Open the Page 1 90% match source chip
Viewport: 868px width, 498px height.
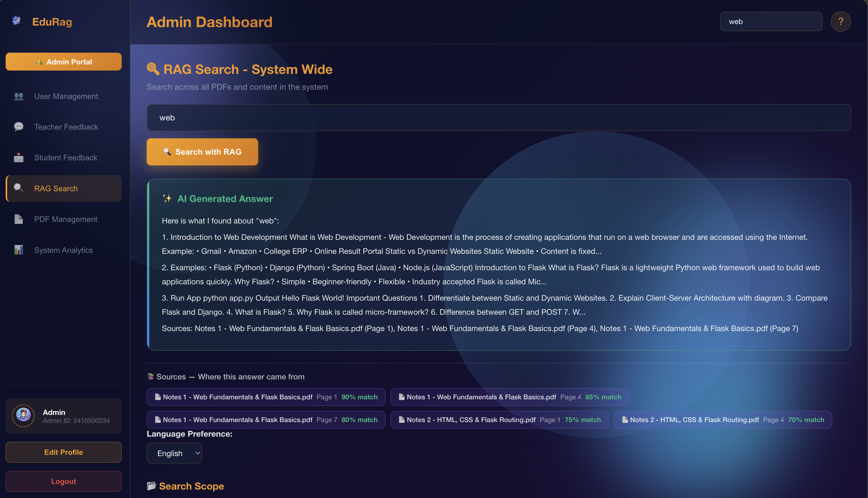point(266,397)
